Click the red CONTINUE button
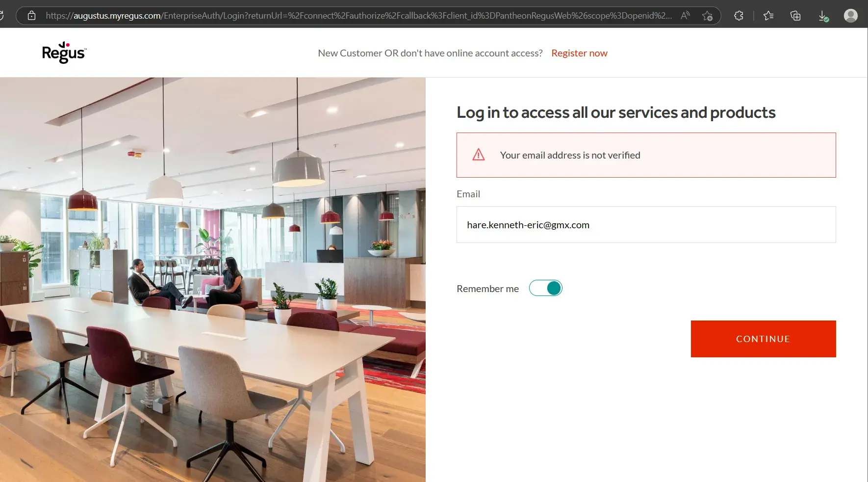This screenshot has width=868, height=482. 763,339
